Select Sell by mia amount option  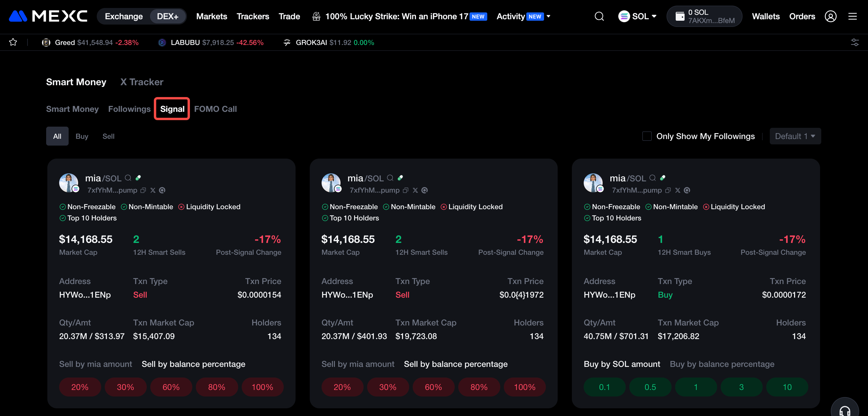tap(95, 364)
